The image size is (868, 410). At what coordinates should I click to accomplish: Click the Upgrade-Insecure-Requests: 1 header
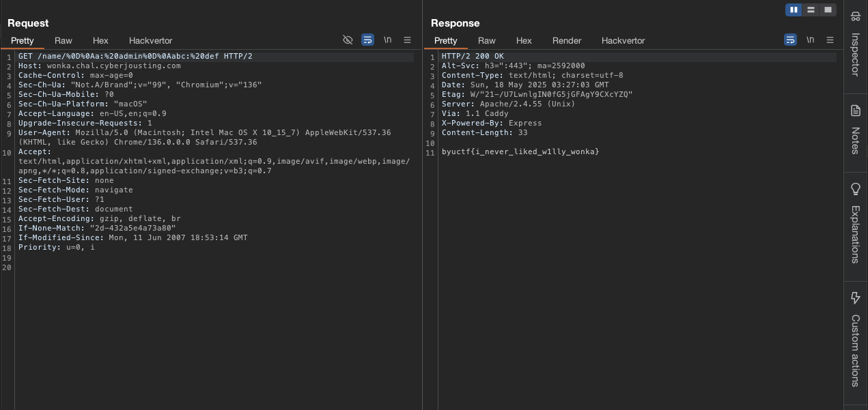click(x=85, y=123)
